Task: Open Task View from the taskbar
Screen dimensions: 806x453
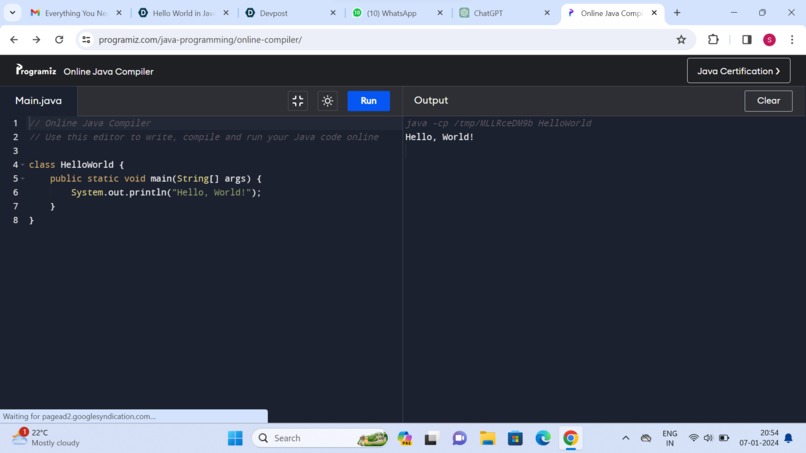Action: (431, 438)
